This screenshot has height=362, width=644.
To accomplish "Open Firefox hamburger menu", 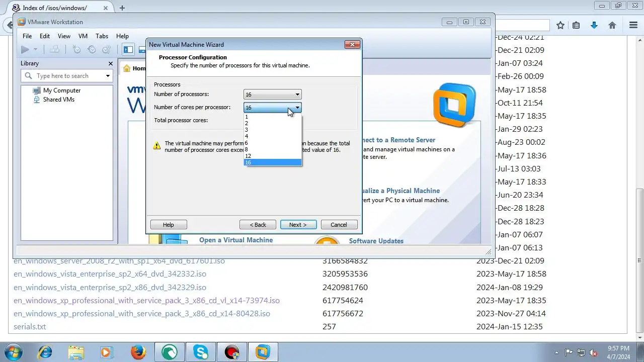I will click(633, 25).
